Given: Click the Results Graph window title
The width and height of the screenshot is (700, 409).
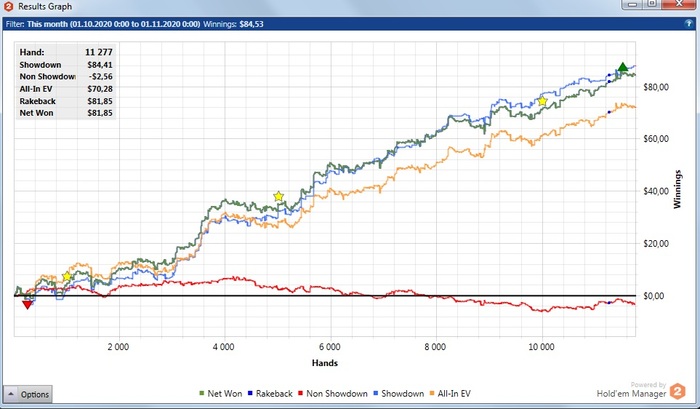Looking at the screenshot, I should pyautogui.click(x=45, y=7).
